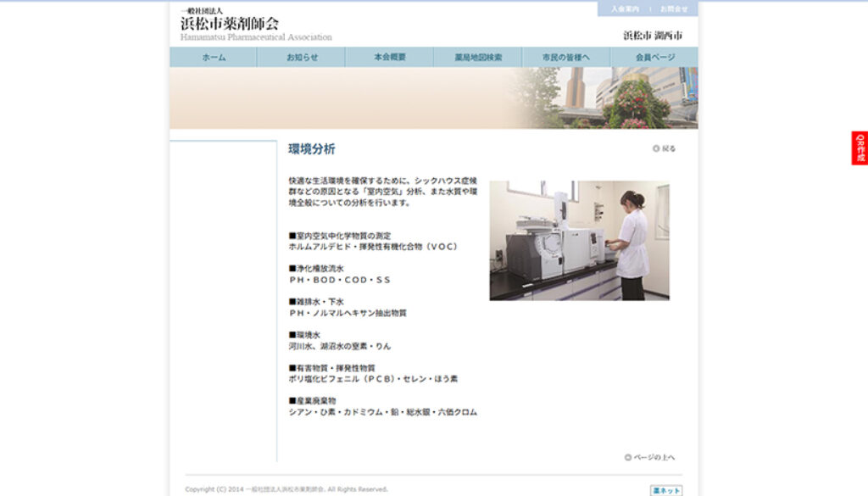Open the 市民の皆様へ section
868x496 pixels.
pos(565,57)
